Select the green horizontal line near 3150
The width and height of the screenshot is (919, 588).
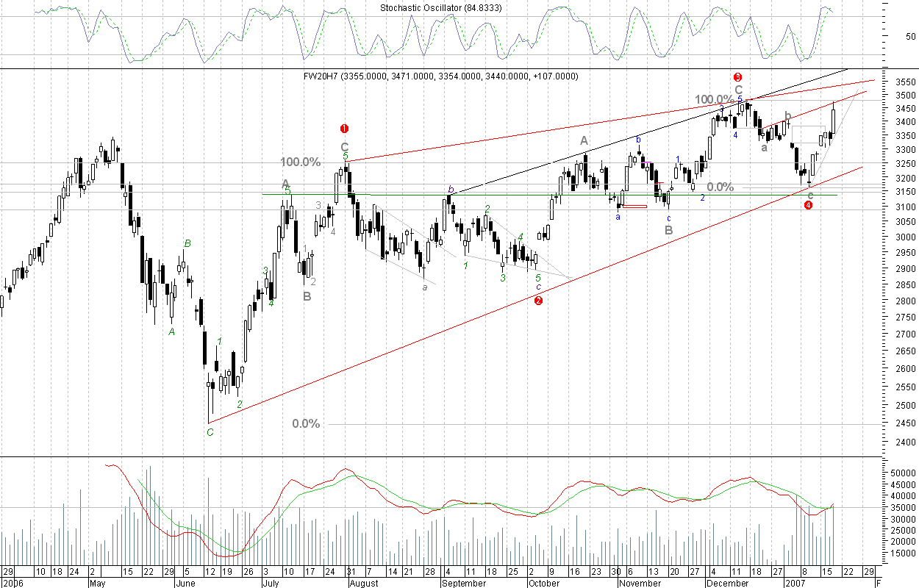pos(316,194)
